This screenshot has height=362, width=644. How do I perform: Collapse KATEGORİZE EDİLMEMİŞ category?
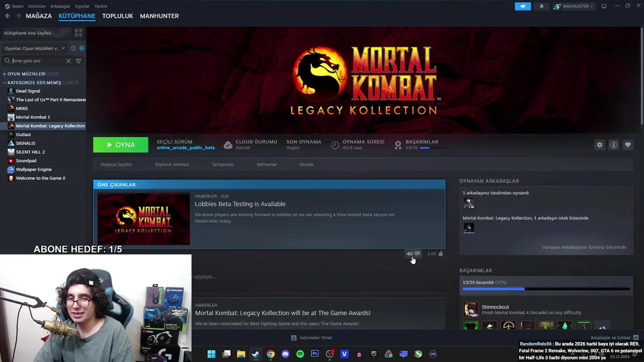[40, 82]
